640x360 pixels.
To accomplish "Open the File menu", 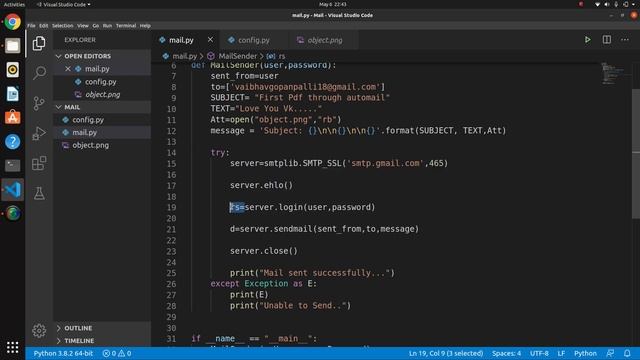I will (31, 26).
